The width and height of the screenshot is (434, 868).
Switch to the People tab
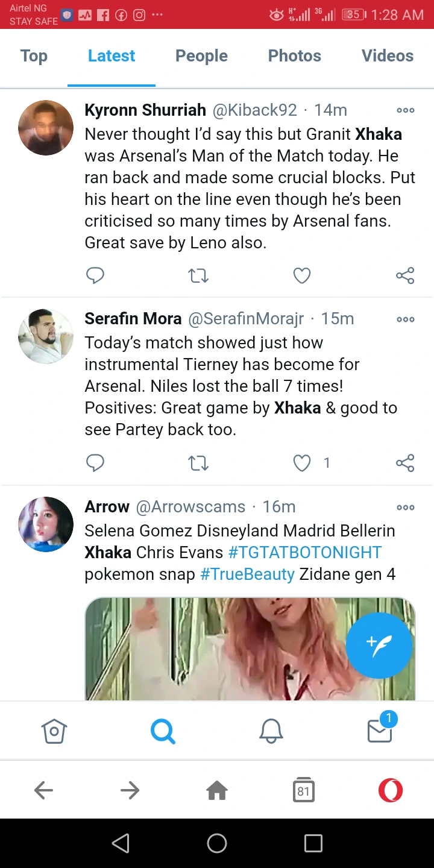click(x=201, y=56)
